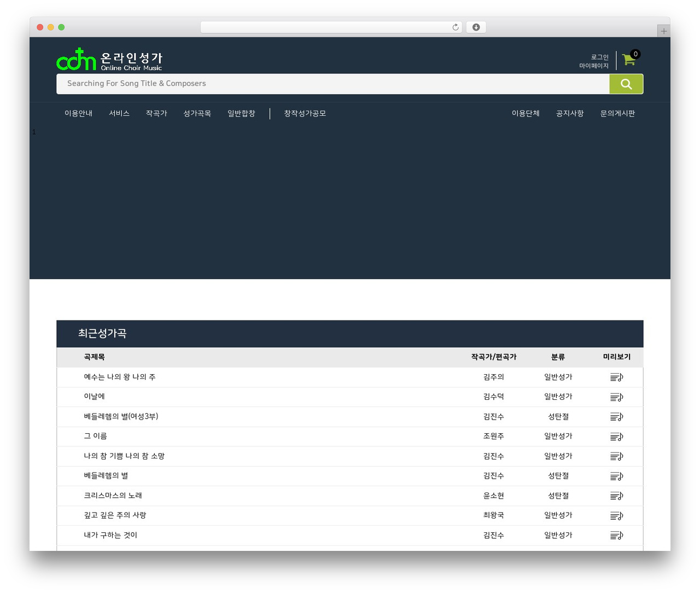Preview score for 베들레헴의 별(여성3부)
Viewport: 700px width, 593px height.
click(x=616, y=417)
